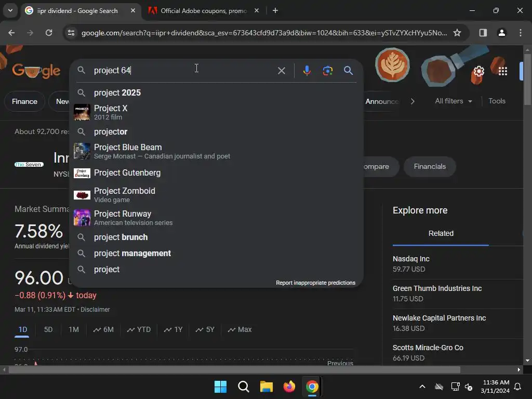Screen dimensions: 532x399
Task: Click the taskbar clock and date
Action: point(495,387)
